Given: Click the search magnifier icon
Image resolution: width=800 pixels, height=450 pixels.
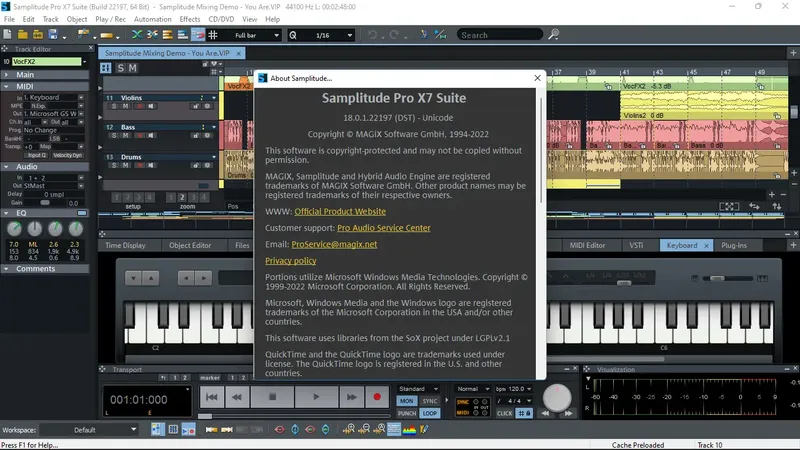Looking at the screenshot, I should (554, 35).
